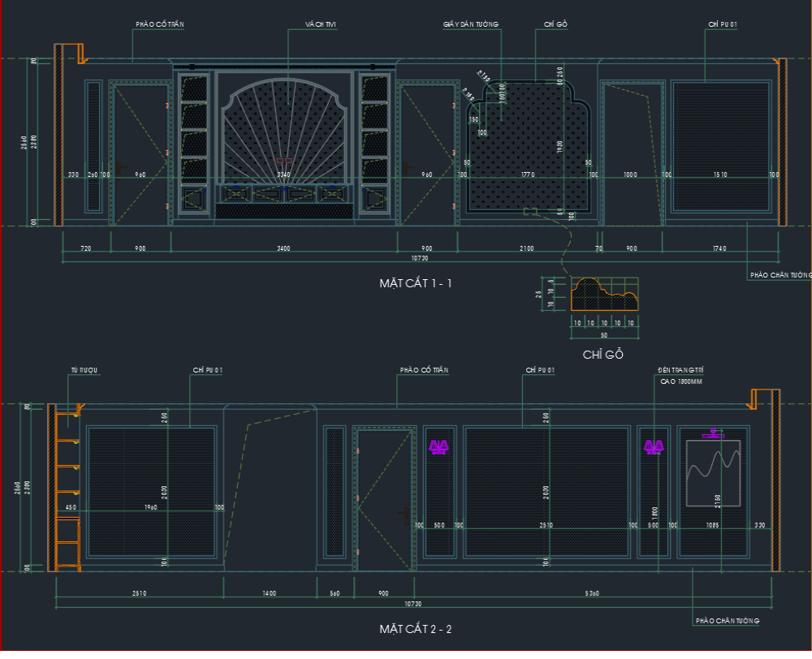
Task: Click the MẶT CẮT 1 - 1 title
Action: click(415, 283)
